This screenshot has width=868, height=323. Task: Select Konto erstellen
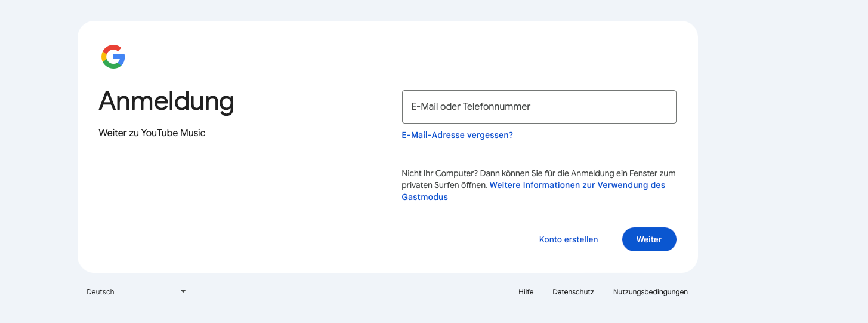point(569,239)
